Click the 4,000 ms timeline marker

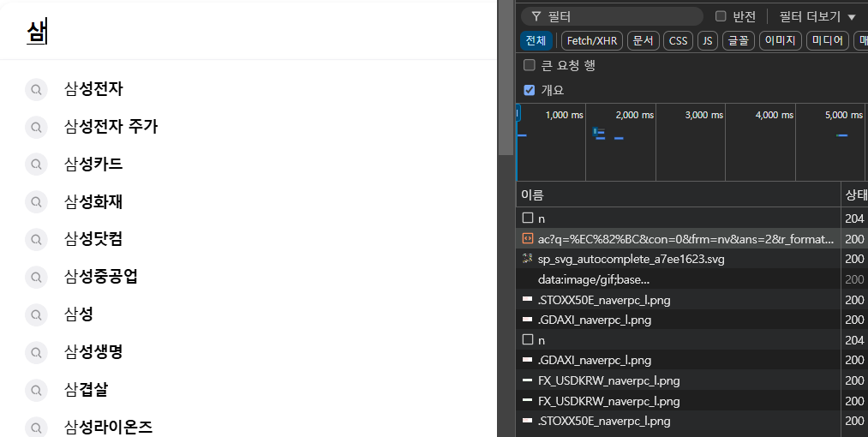(774, 115)
